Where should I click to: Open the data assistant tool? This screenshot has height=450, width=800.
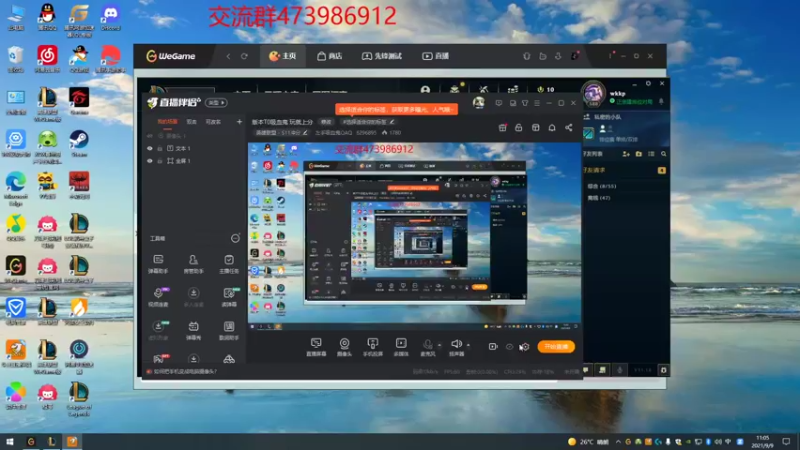(x=229, y=330)
